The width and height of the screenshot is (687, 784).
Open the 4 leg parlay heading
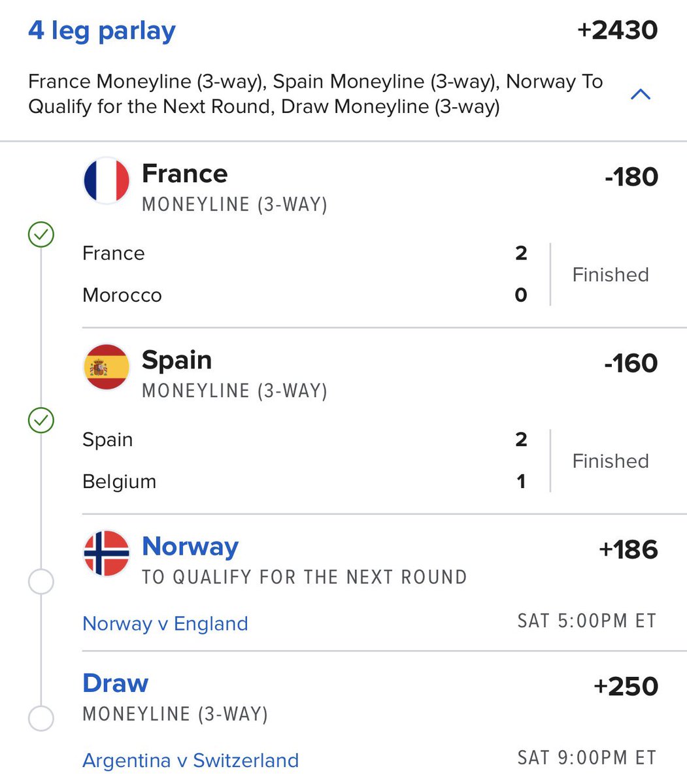(x=102, y=31)
